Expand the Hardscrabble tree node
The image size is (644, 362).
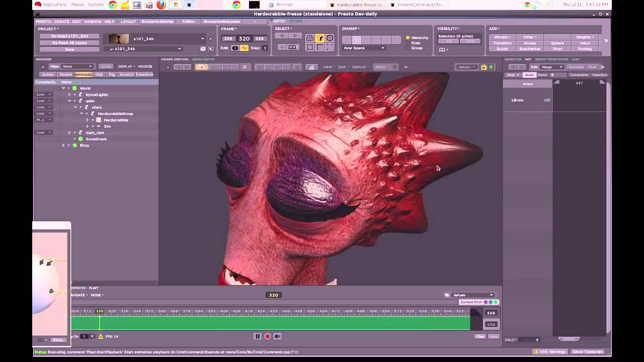88,120
